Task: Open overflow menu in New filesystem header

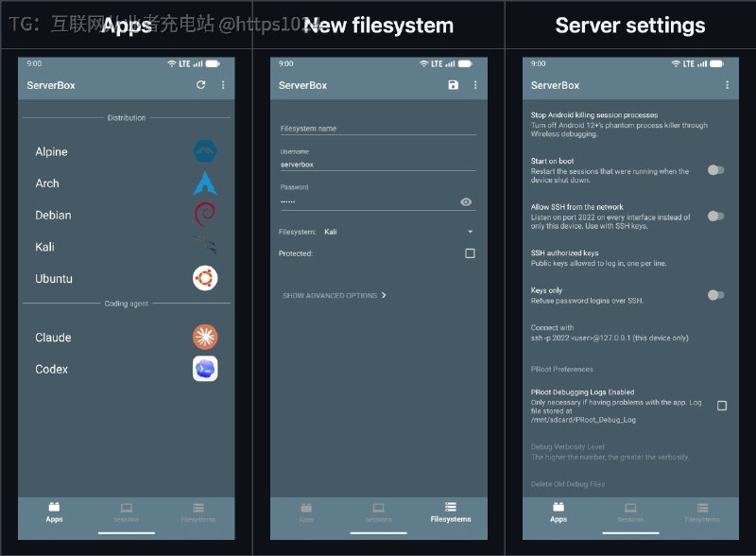Action: pyautogui.click(x=475, y=85)
